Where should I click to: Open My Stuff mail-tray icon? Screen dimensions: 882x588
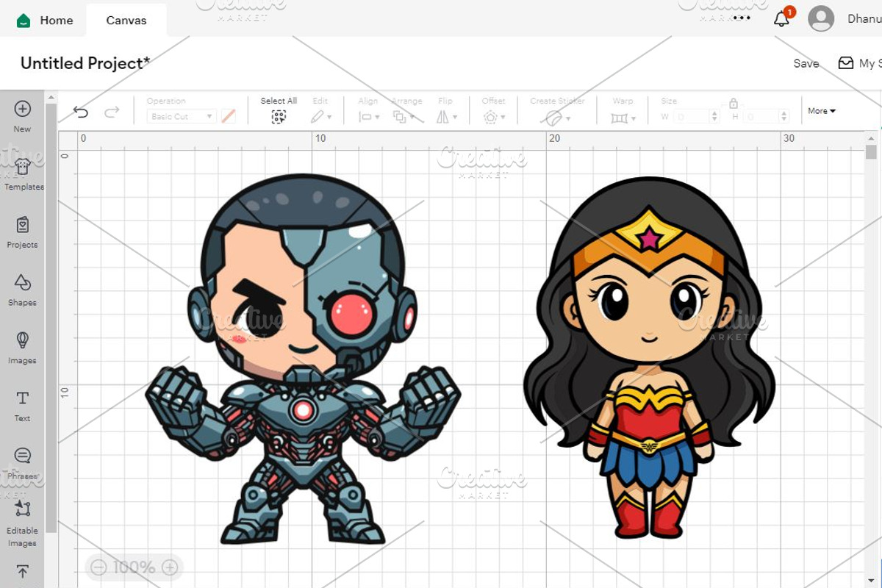(x=846, y=63)
